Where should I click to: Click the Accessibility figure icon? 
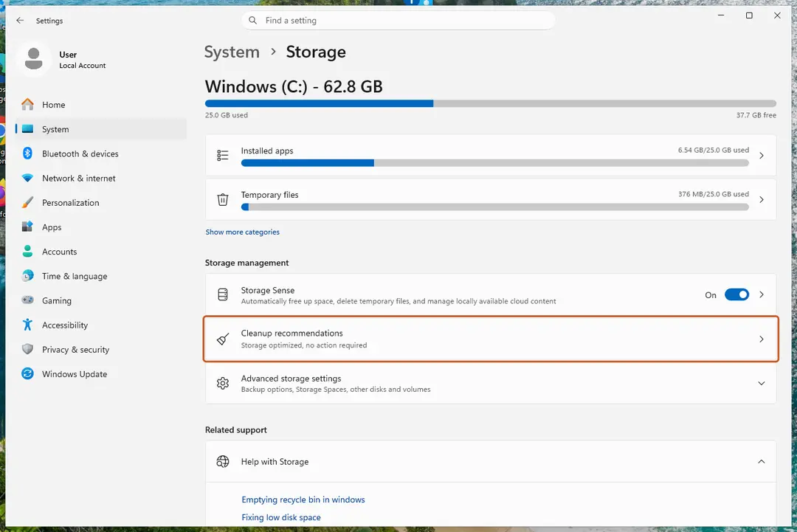pyautogui.click(x=27, y=325)
